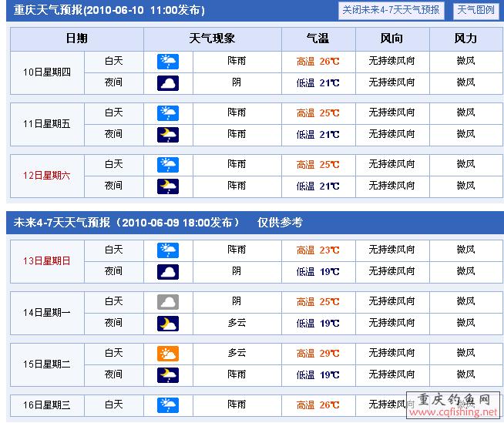Image resolution: width=504 pixels, height=423 pixels.
Task: Click the 15日 daytime orange cloudy icon
Action: pos(168,354)
